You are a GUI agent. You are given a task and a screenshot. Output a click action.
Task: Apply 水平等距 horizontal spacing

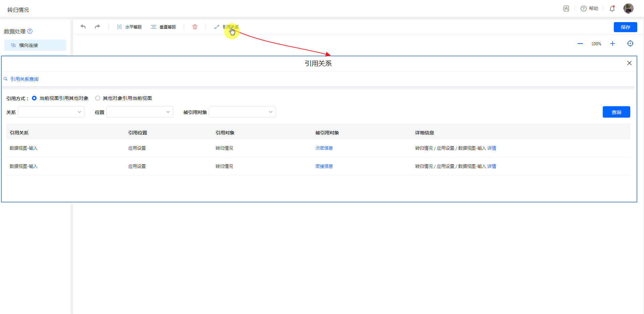click(129, 27)
